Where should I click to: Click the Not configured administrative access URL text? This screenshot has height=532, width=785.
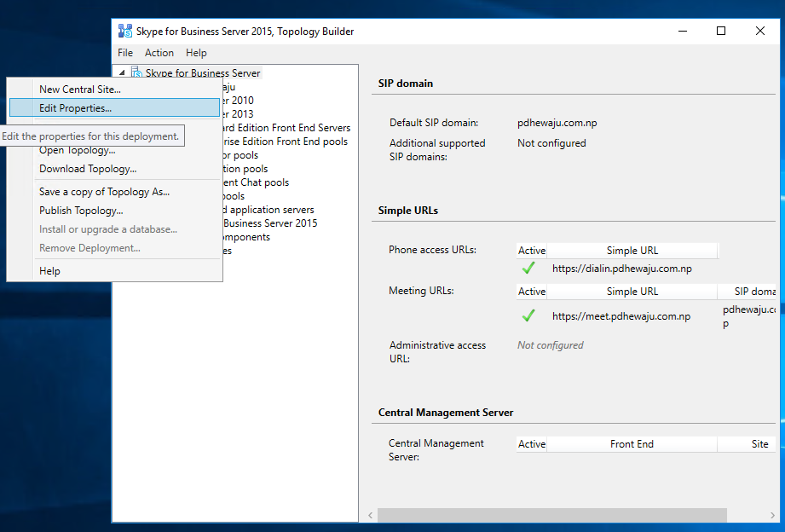(x=551, y=345)
